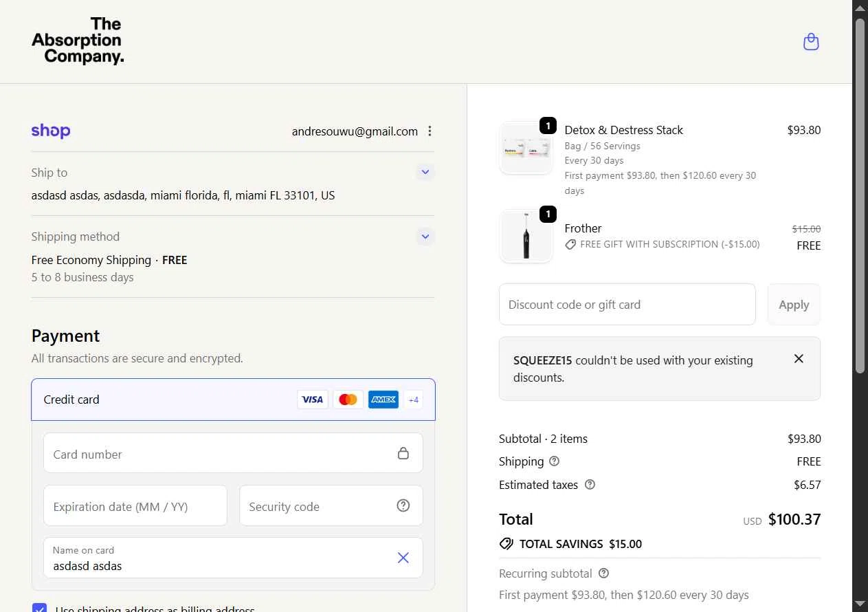The width and height of the screenshot is (868, 612).
Task: Focus the Name on card field
Action: 233,558
